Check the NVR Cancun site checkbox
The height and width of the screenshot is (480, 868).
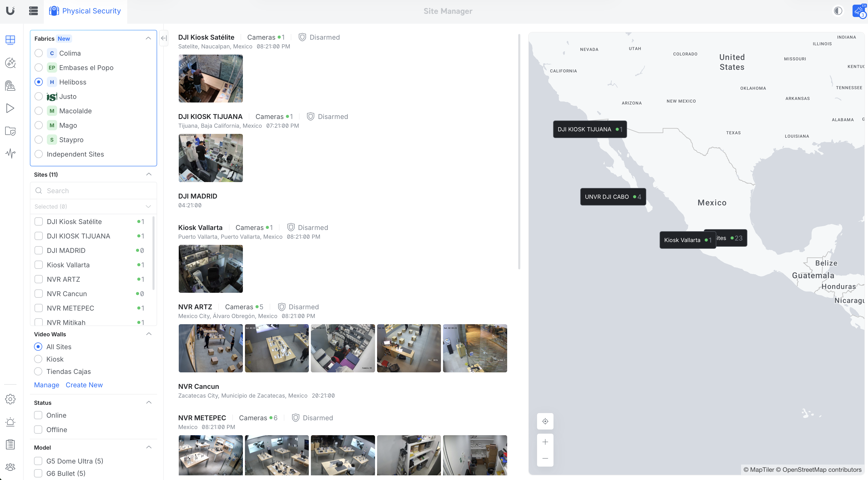[x=39, y=294]
